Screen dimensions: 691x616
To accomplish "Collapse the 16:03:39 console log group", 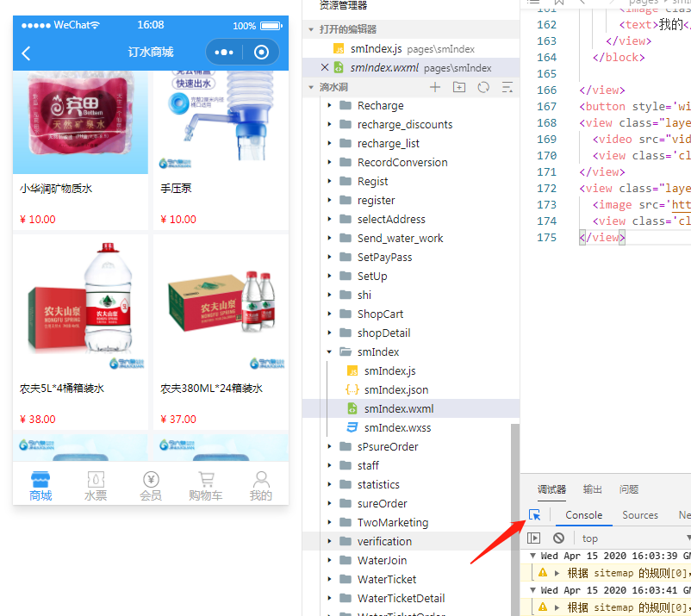I will [532, 556].
